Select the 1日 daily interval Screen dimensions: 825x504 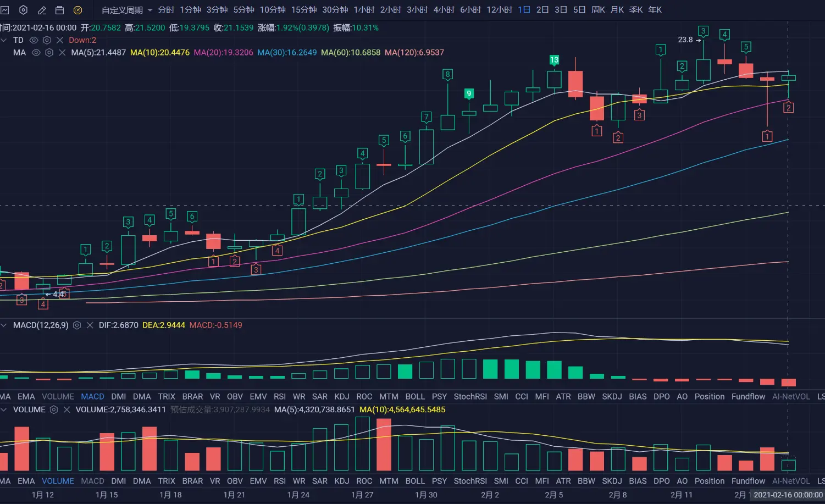click(x=524, y=10)
